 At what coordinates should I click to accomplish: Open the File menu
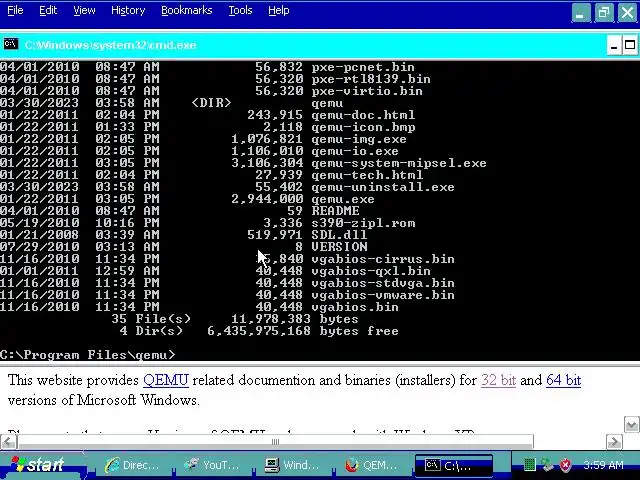pyautogui.click(x=15, y=10)
